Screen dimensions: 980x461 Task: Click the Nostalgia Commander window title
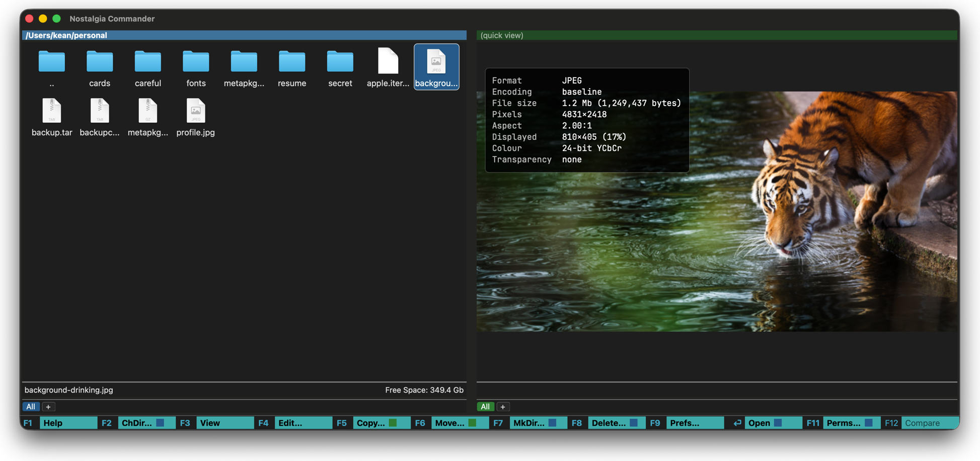click(x=112, y=19)
